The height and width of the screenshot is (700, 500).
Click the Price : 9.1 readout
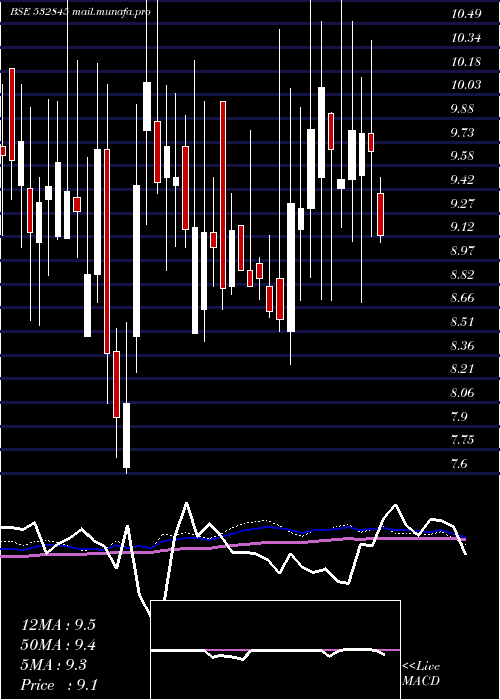(x=59, y=684)
